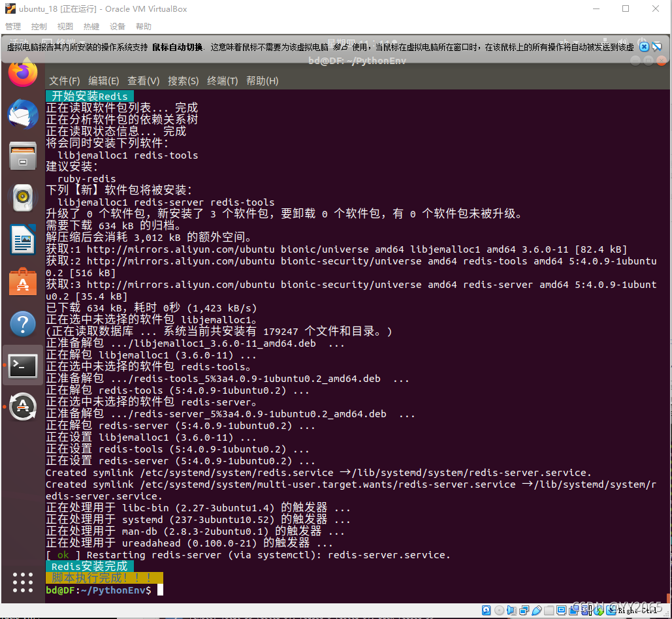Click the 获取:3 redis-server download line
This screenshot has height=619, width=672.
point(351,290)
